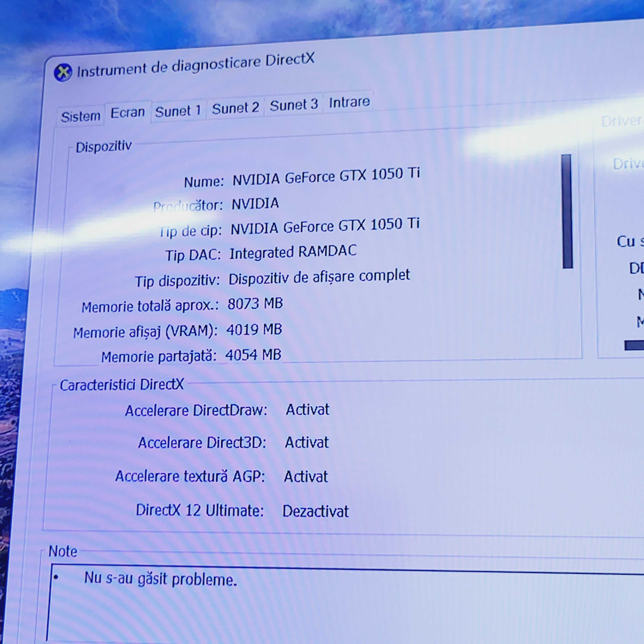Click the 'Note' group label
This screenshot has width=644, height=644.
point(63,551)
